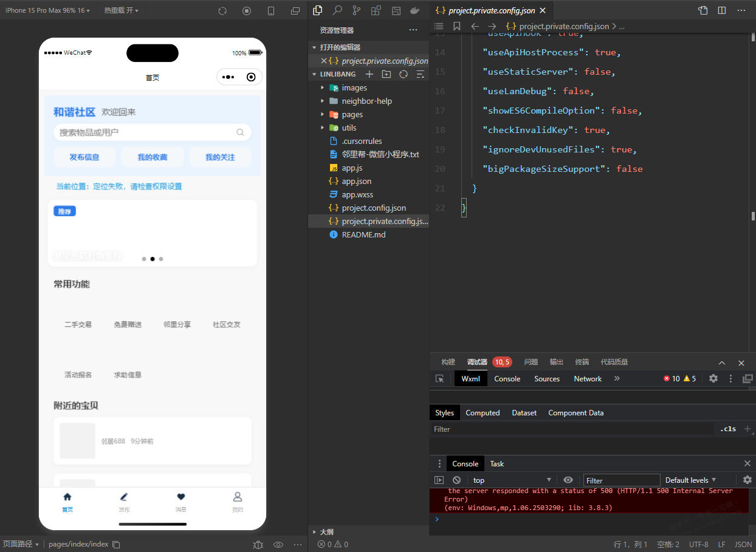Collapse all folders in LINLIBANG explorer
This screenshot has width=756, height=552.
tap(420, 74)
